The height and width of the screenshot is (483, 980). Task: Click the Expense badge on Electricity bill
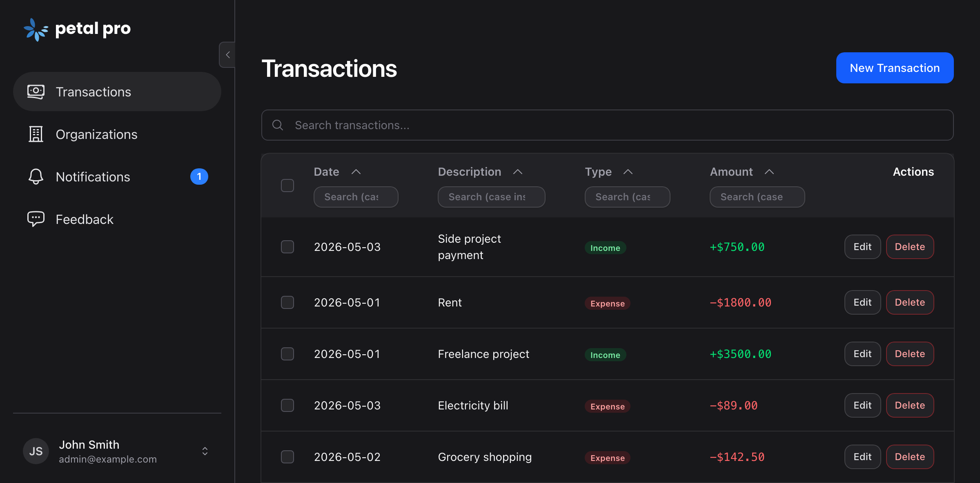607,406
